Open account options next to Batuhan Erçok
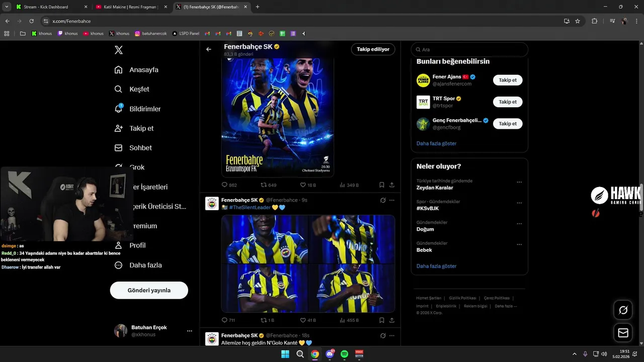 [190, 331]
